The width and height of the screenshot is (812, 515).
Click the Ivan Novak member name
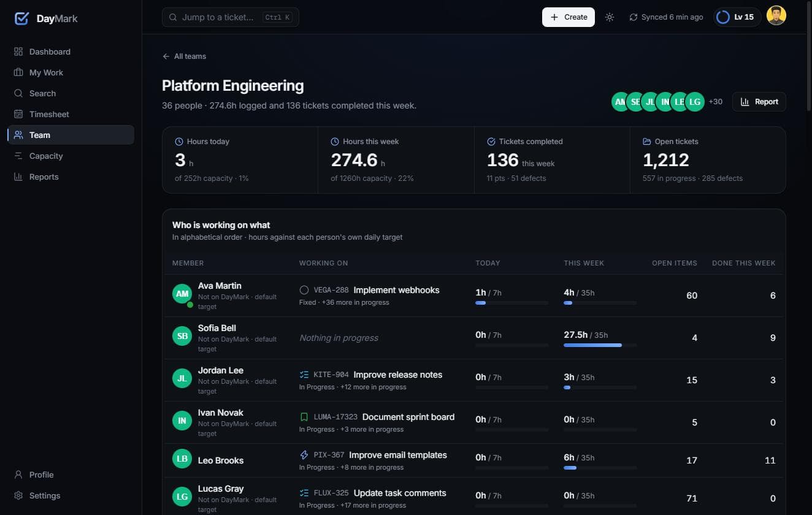click(221, 413)
